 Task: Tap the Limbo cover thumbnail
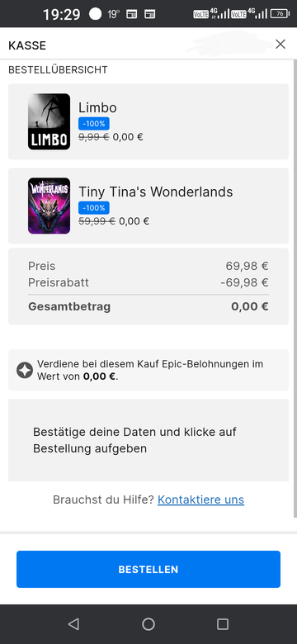click(x=49, y=121)
